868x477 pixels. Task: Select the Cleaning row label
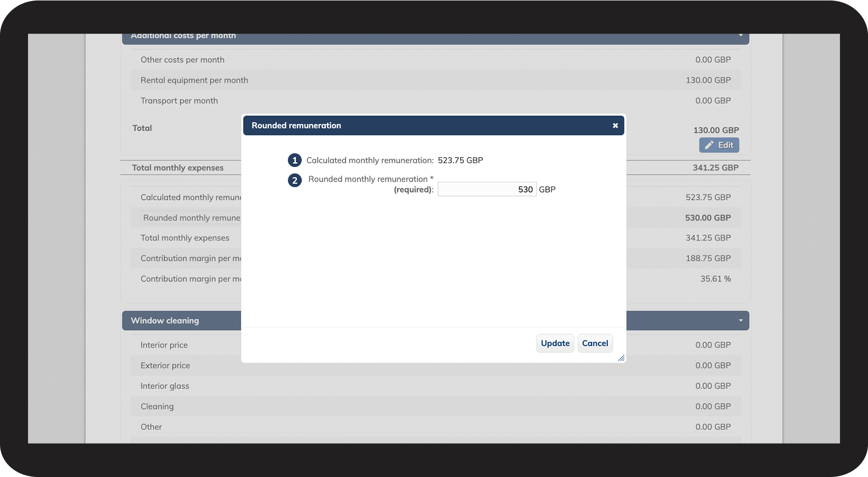point(157,407)
